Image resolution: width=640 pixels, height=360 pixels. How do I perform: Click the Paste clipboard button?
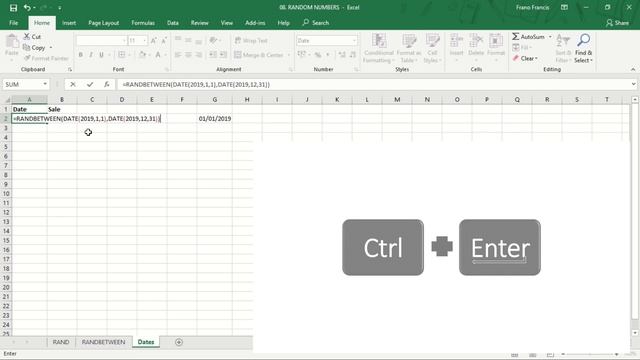click(12, 46)
